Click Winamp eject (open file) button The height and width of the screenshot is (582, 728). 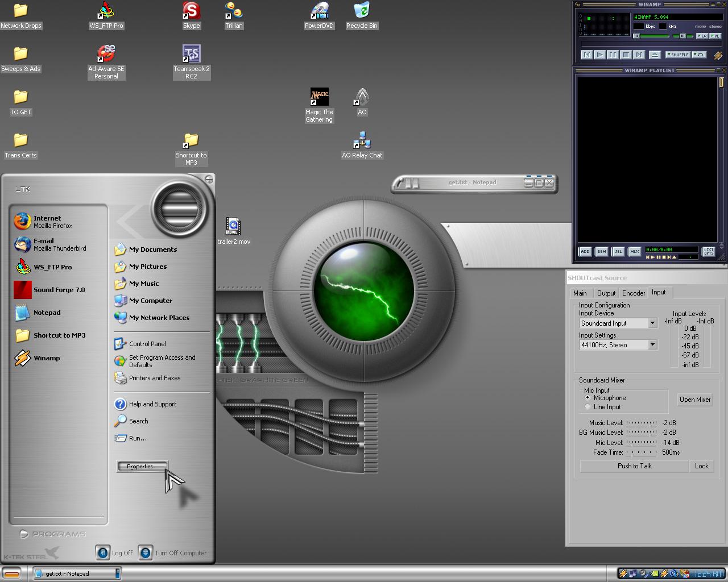(655, 55)
